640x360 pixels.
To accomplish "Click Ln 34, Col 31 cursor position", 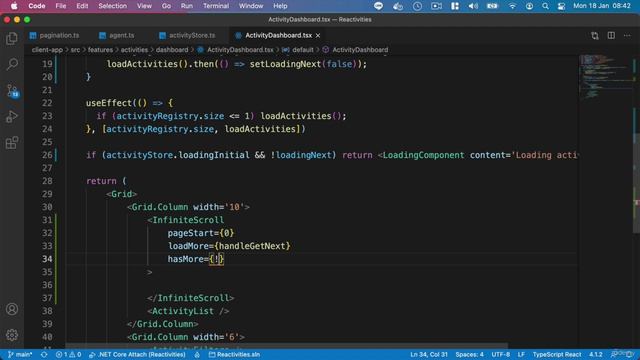I will tap(429, 355).
